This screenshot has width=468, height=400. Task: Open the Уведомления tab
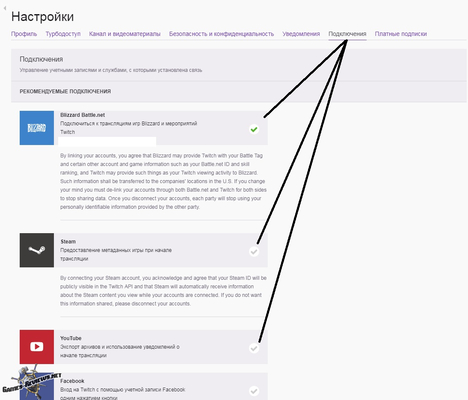pyautogui.click(x=301, y=34)
